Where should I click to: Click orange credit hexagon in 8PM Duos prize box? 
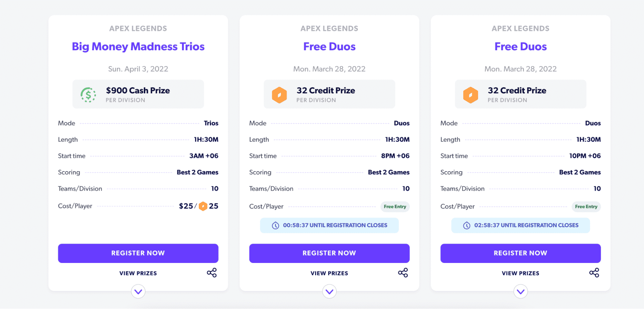(279, 95)
